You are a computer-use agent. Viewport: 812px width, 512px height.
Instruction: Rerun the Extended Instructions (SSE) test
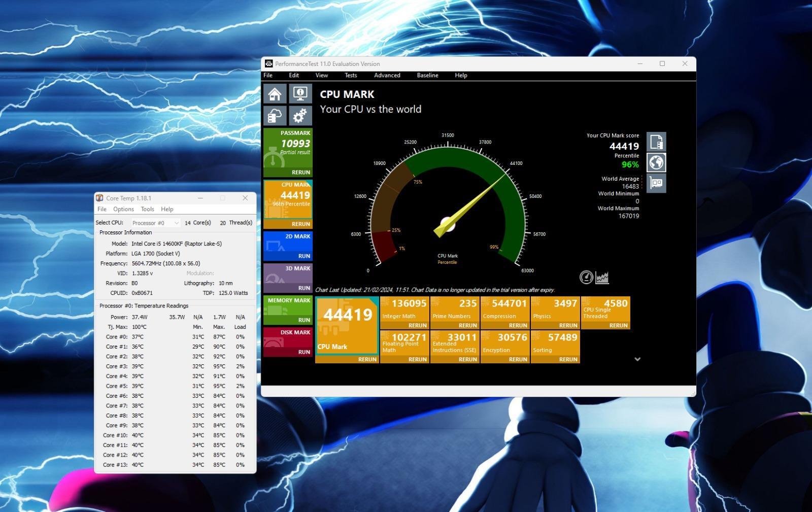(467, 359)
